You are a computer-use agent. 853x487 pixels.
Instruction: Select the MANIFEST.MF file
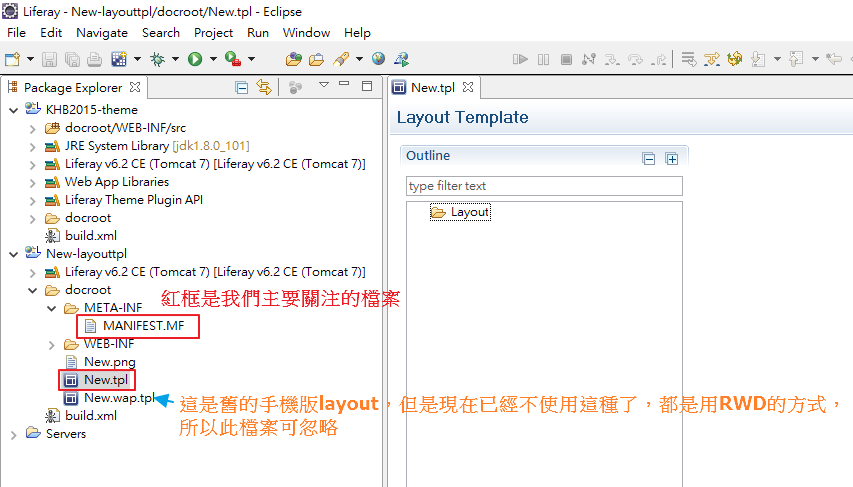(144, 326)
